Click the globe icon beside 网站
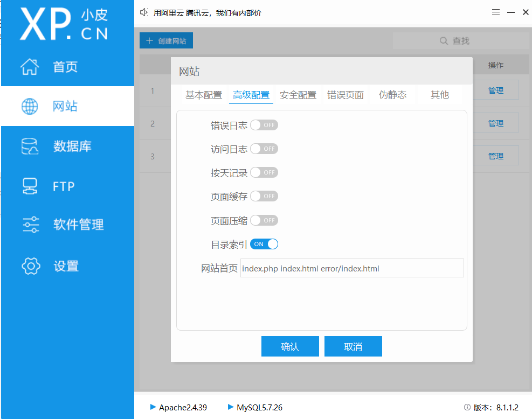 tap(30, 107)
